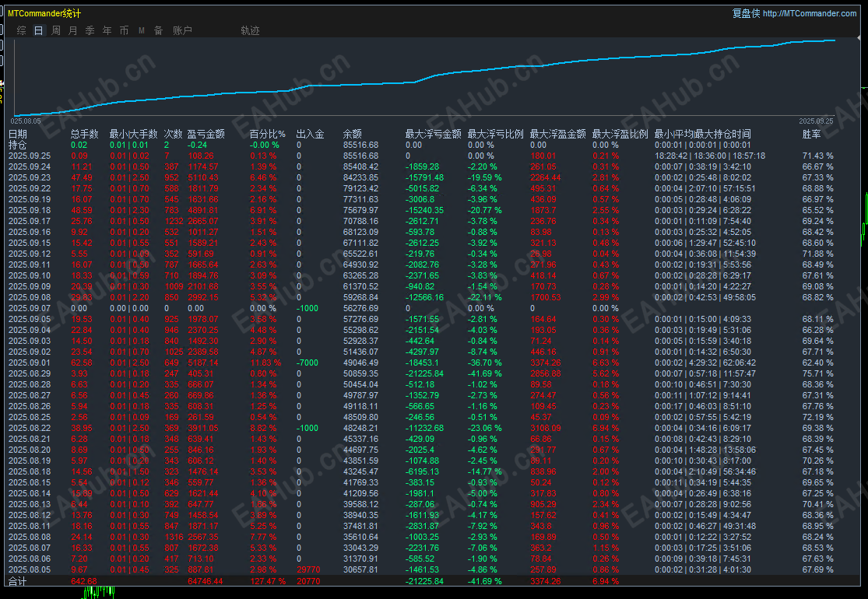This screenshot has width=868, height=599.
Task: Click trade count 1232 on 2025.09.17
Action: [174, 221]
